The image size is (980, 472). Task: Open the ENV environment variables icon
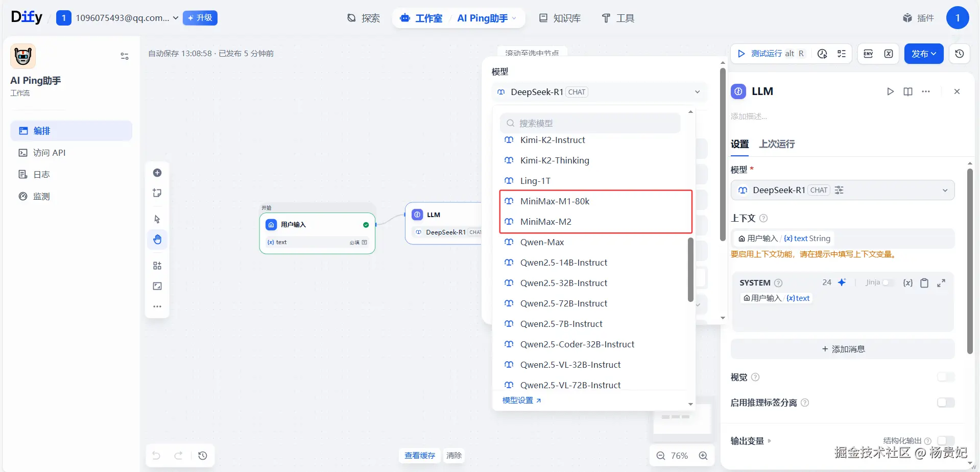[x=868, y=54]
